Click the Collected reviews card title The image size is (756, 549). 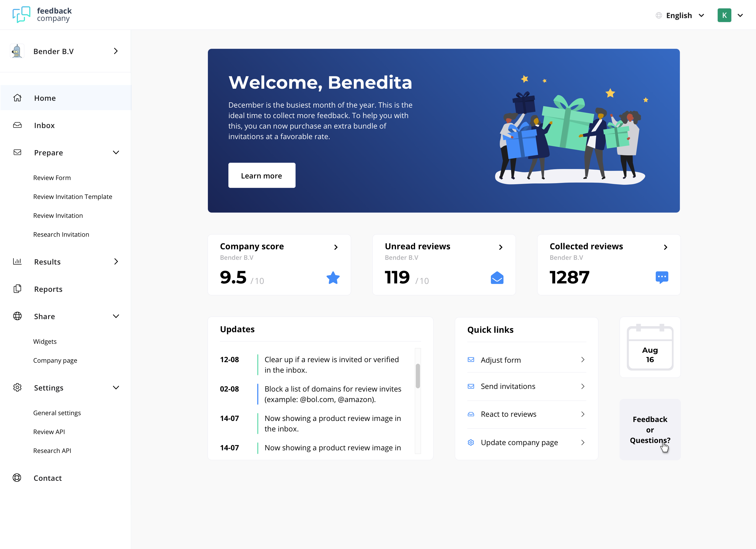(586, 246)
